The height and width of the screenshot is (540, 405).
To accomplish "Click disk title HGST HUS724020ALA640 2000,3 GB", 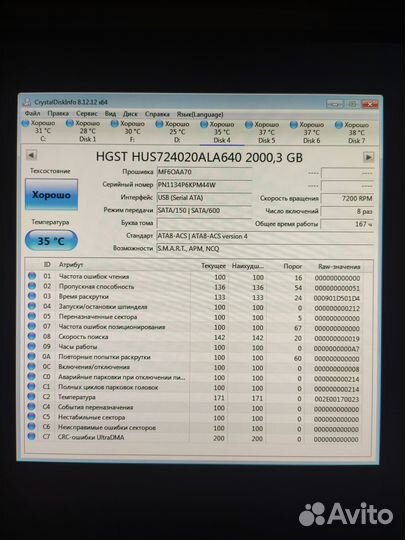I will click(x=199, y=157).
